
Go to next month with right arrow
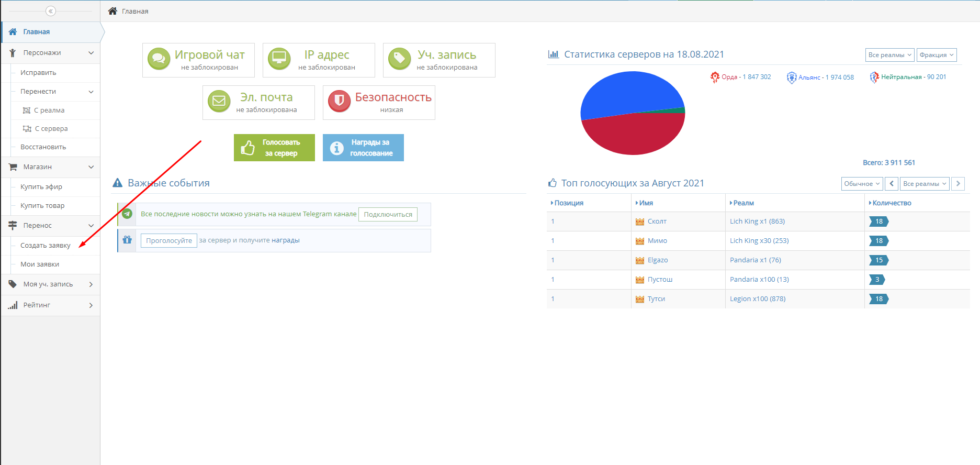958,184
